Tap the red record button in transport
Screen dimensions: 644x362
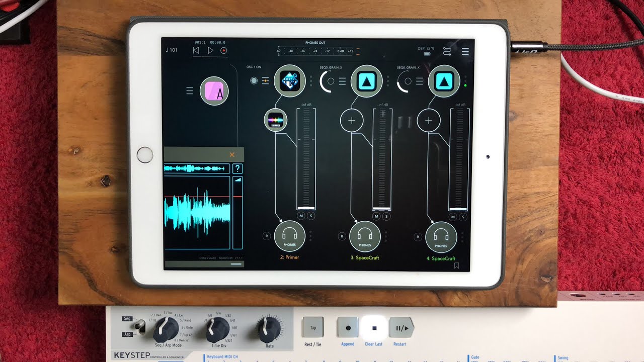(224, 50)
